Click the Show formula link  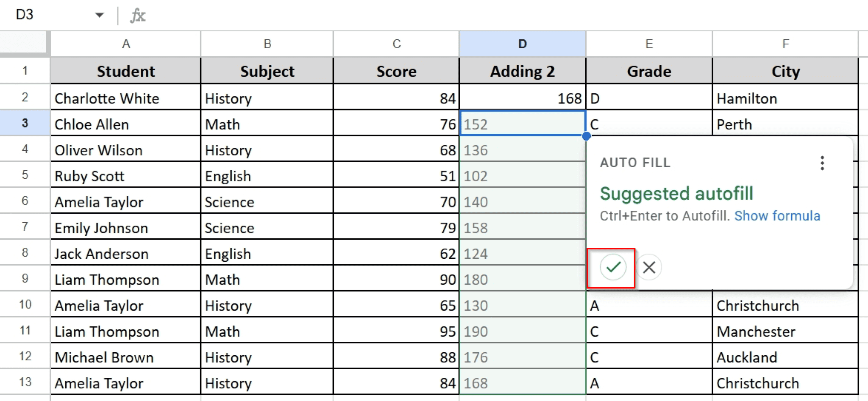coord(778,216)
